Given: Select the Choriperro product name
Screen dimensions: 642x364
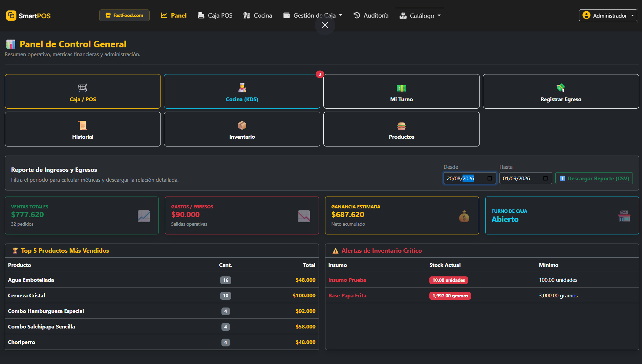Looking at the screenshot, I should (x=21, y=342).
